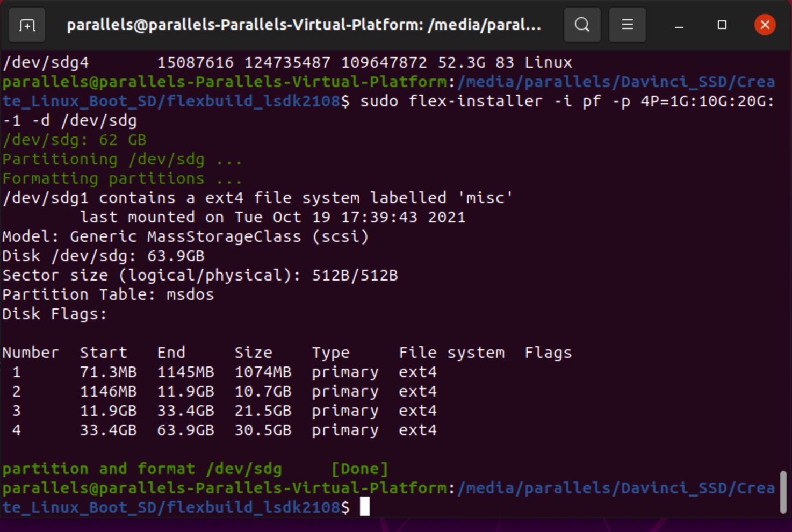This screenshot has width=792, height=532.
Task: Click the 'Number' column header
Action: coord(31,353)
